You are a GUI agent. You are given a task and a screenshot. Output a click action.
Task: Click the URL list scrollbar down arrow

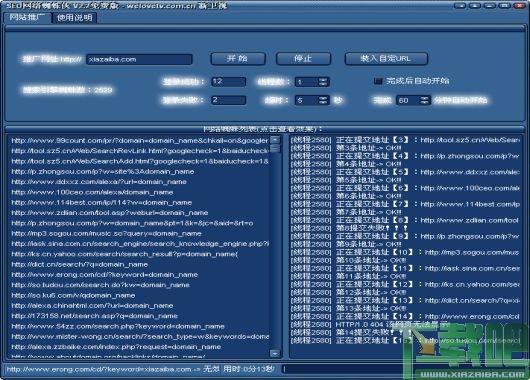click(x=275, y=353)
